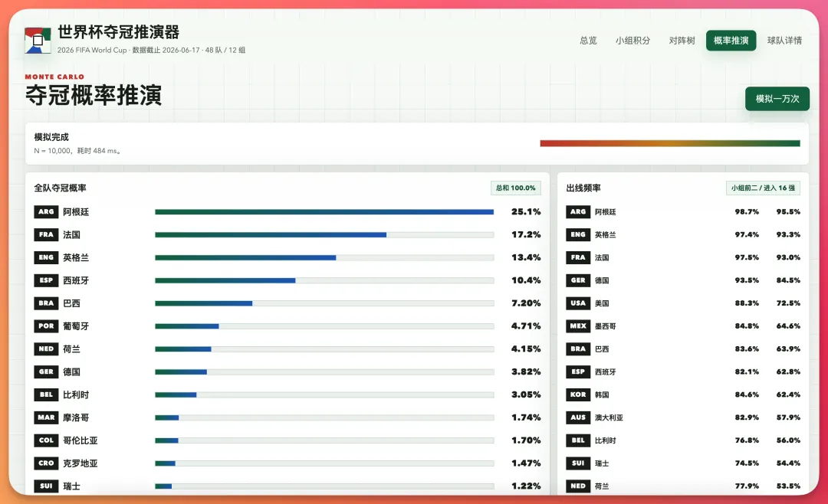828x504 pixels.
Task: Click the 总和 100.0% badge
Action: pyautogui.click(x=515, y=188)
